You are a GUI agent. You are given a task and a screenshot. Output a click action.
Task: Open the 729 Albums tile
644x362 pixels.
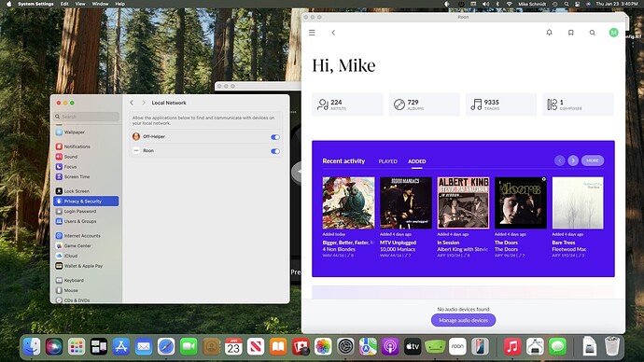(425, 104)
